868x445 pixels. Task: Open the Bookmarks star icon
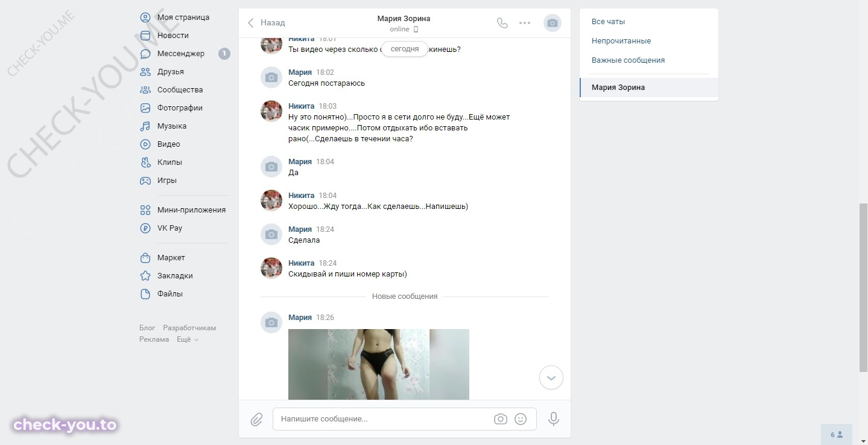pyautogui.click(x=145, y=276)
